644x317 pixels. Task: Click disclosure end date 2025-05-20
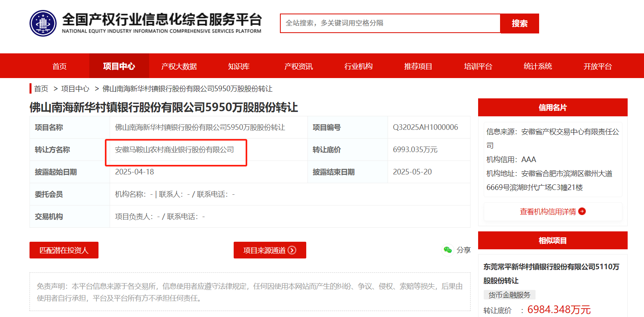coord(412,172)
